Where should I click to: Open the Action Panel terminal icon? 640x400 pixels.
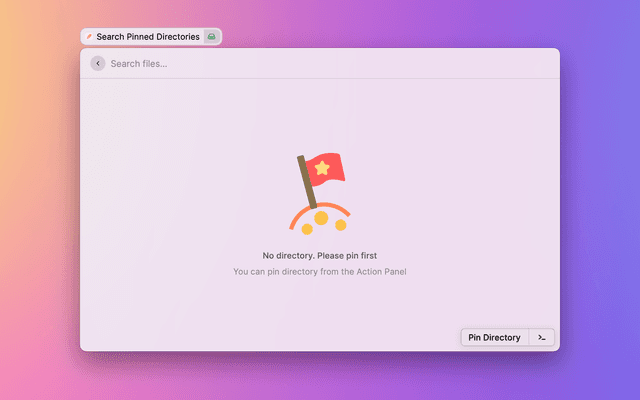click(x=541, y=338)
